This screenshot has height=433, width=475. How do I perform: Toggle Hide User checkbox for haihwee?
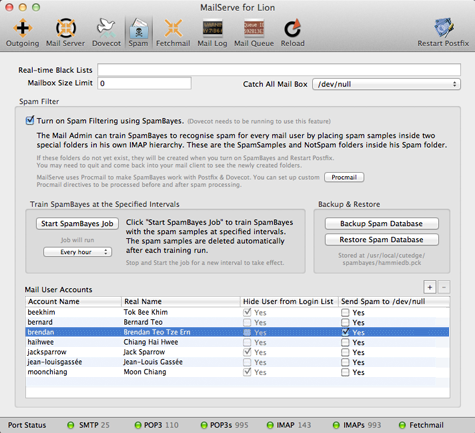[247, 342]
